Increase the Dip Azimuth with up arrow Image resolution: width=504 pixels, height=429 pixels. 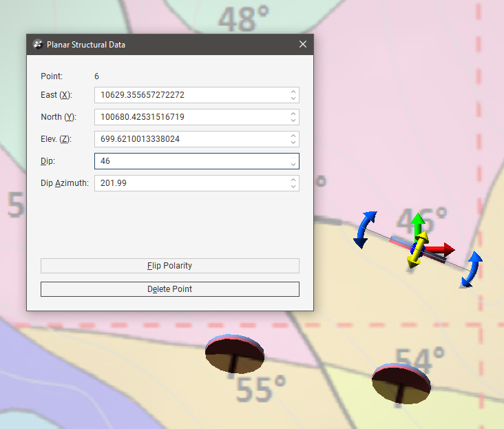[x=293, y=180]
